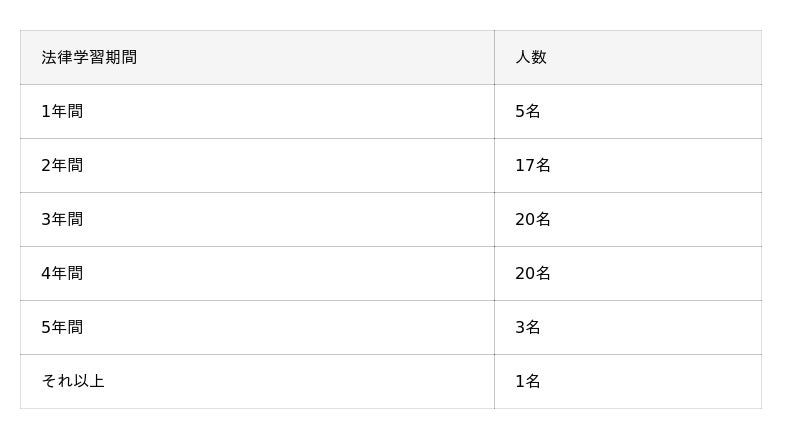Viewport: 800px width, 439px height.
Task: Select the 5名 cell
Action: tap(528, 111)
